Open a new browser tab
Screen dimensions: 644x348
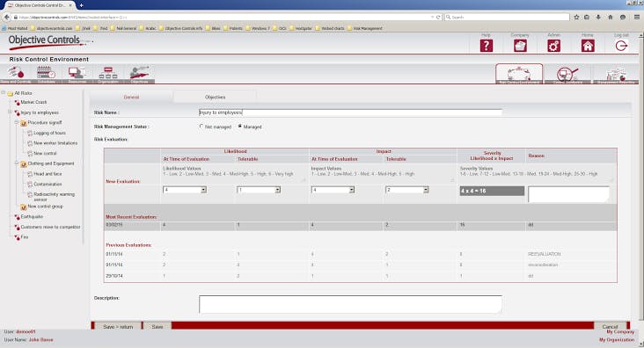coord(81,5)
